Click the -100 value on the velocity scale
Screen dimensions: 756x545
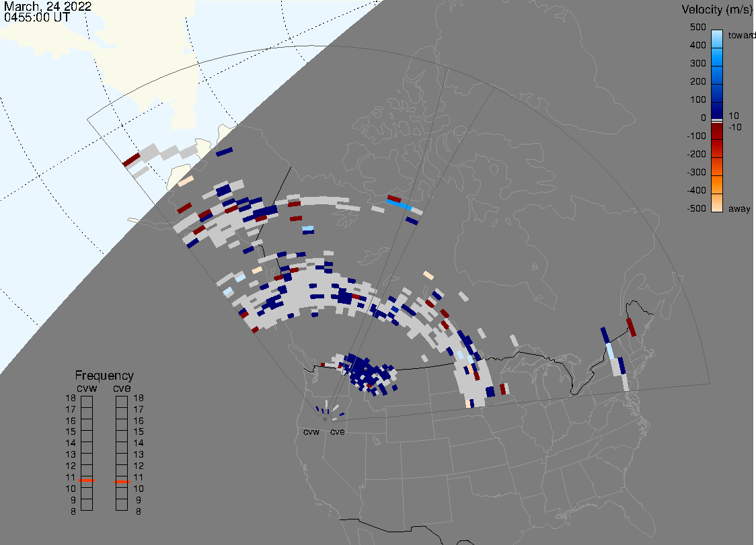tap(697, 136)
